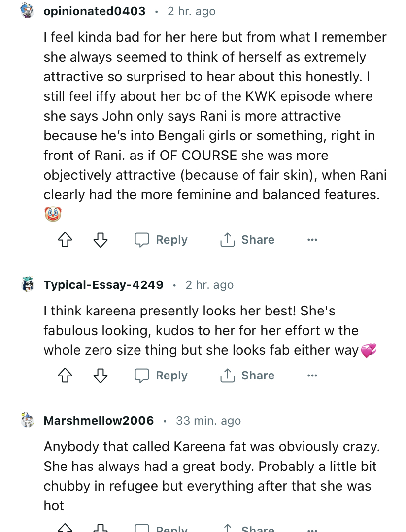Click Typical-Essay-4249's avatar icon
406x532 pixels.
[x=28, y=284]
